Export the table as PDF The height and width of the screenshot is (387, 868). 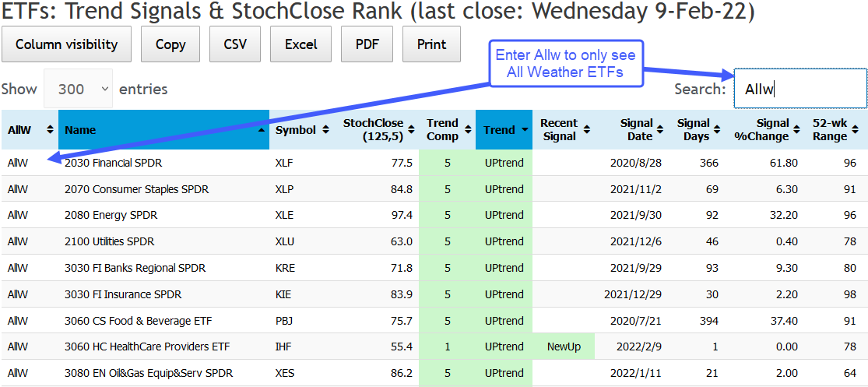(367, 44)
